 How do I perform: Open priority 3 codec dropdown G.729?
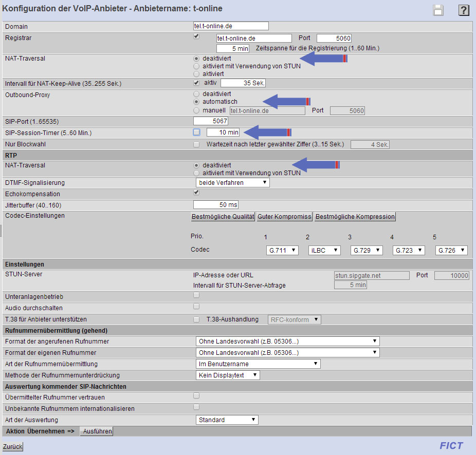pos(367,250)
